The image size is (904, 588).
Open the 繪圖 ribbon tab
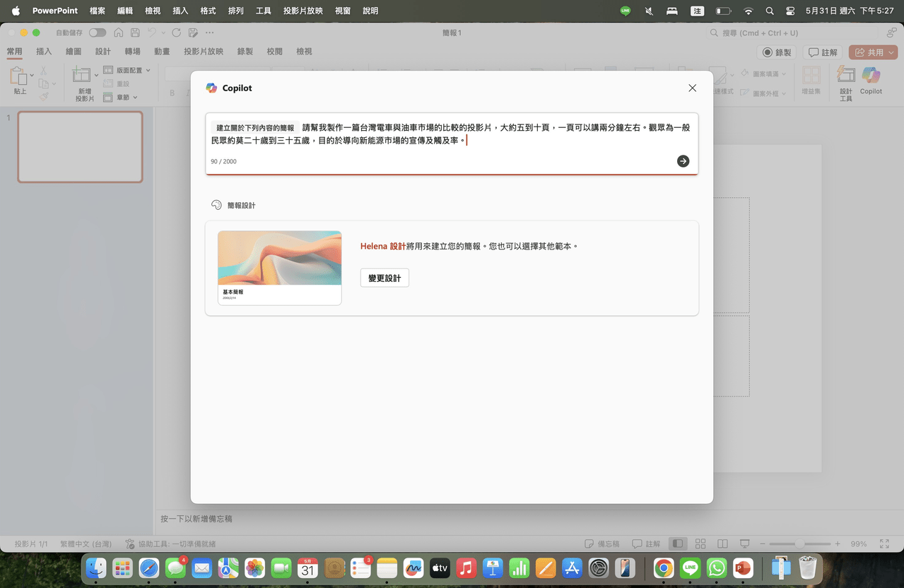point(74,52)
